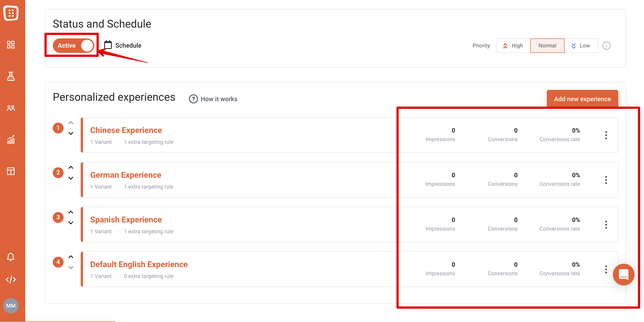This screenshot has width=644, height=322.
Task: Open more options for Spanish Experience
Action: [x=606, y=225]
